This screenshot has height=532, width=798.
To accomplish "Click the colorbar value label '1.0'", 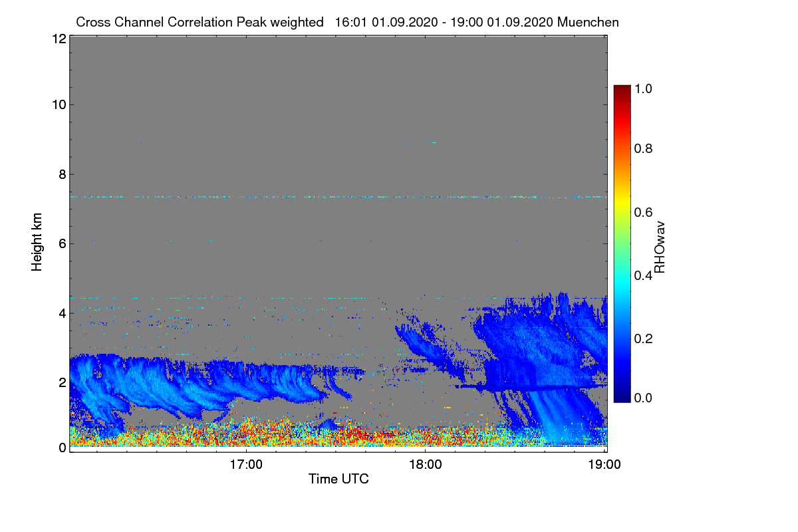I will tap(644, 88).
